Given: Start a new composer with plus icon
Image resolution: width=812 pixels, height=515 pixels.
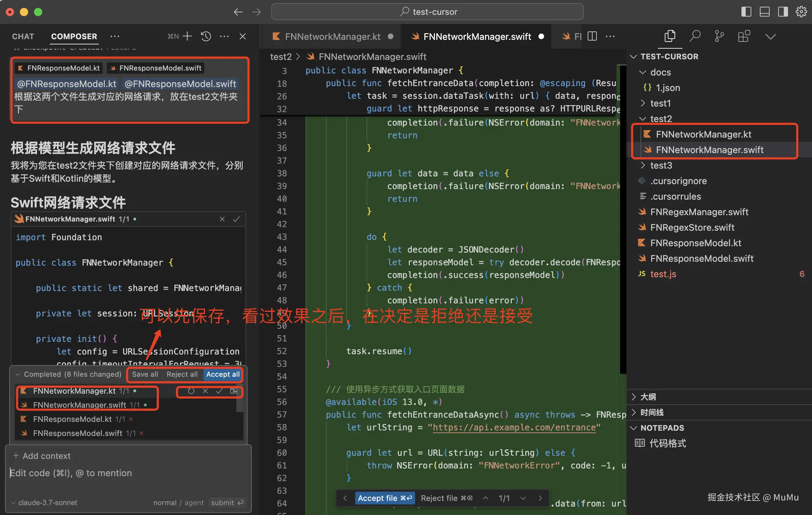Looking at the screenshot, I should [187, 36].
